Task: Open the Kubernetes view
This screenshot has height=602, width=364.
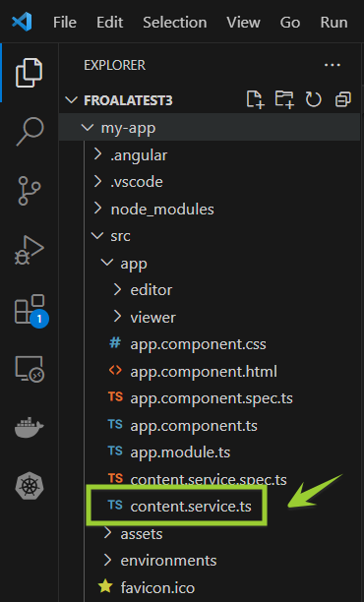Action: pos(30,487)
